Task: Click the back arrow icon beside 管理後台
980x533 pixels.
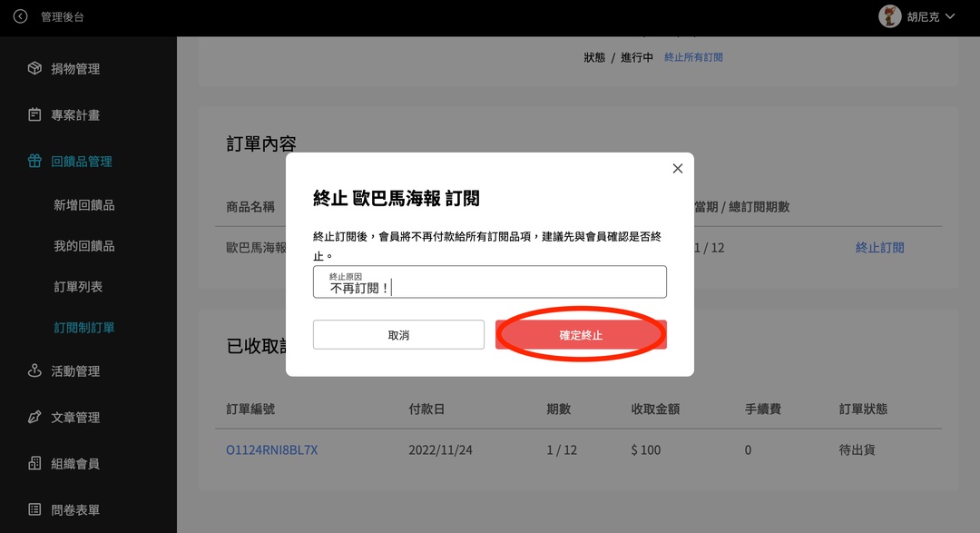Action: (20, 16)
